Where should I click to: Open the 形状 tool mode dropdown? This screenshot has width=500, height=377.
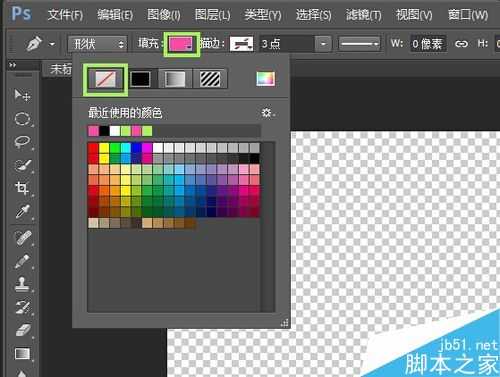[x=98, y=44]
